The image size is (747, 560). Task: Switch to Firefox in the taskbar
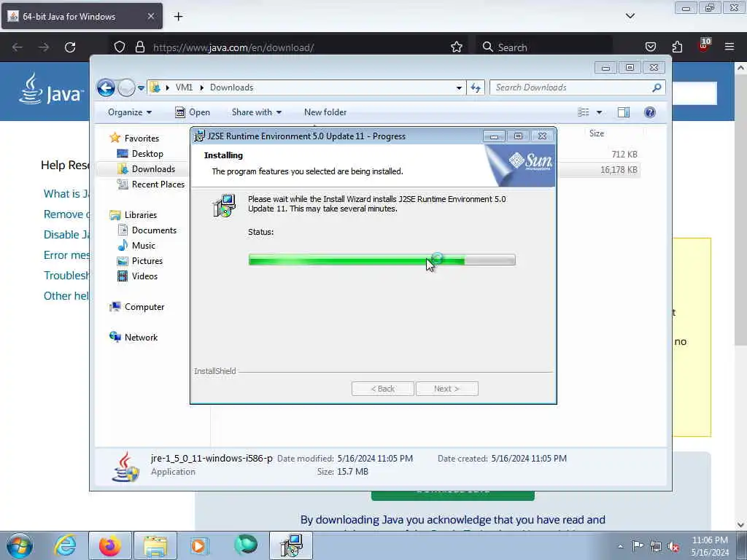pyautogui.click(x=109, y=545)
